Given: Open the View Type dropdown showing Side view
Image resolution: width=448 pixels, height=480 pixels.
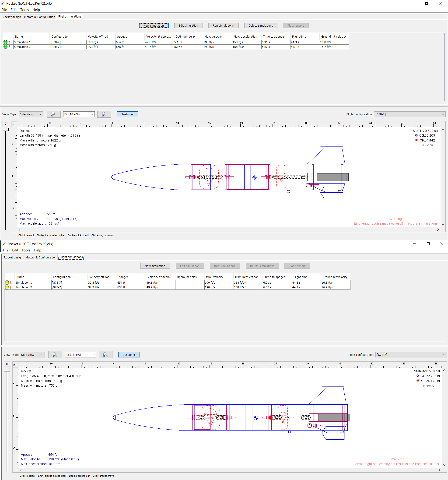Looking at the screenshot, I should (31, 114).
